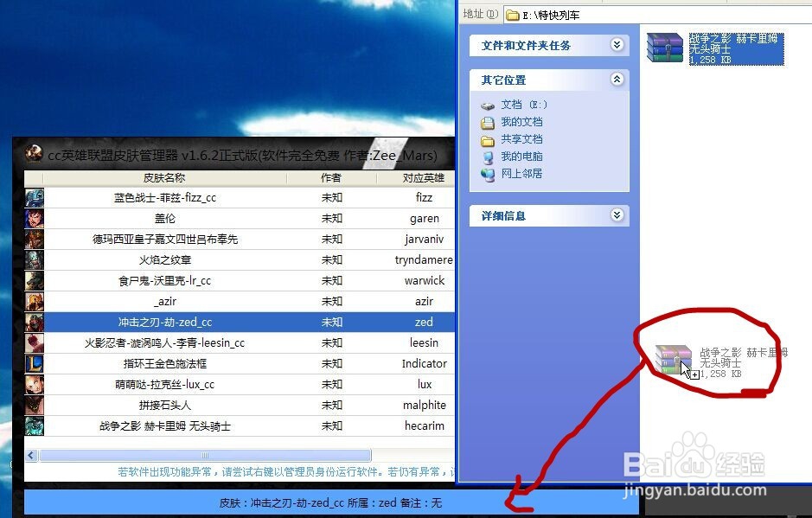The image size is (812, 518).
Task: Select skin 蓝色战士-菲兹-fizz_cc
Action: [164, 198]
